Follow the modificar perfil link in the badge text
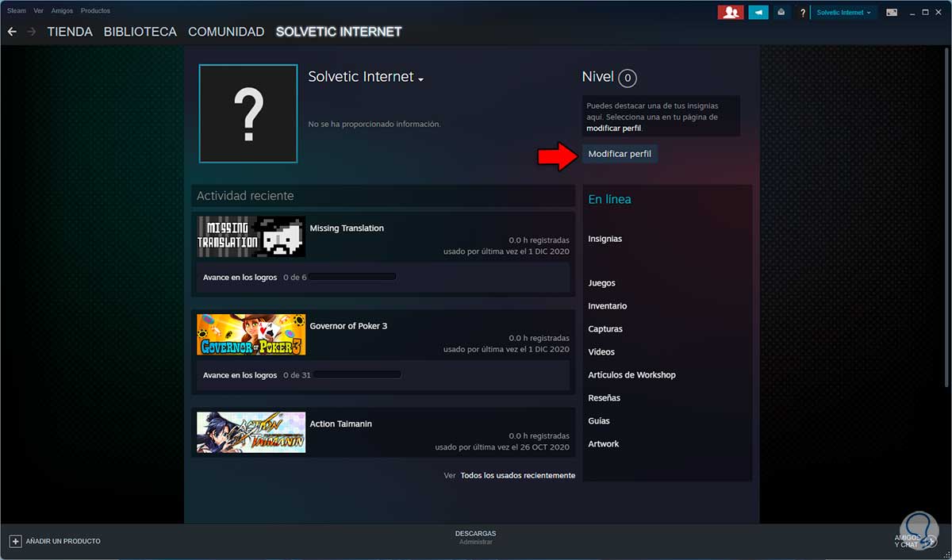Viewport: 952px width, 560px height. pyautogui.click(x=613, y=128)
